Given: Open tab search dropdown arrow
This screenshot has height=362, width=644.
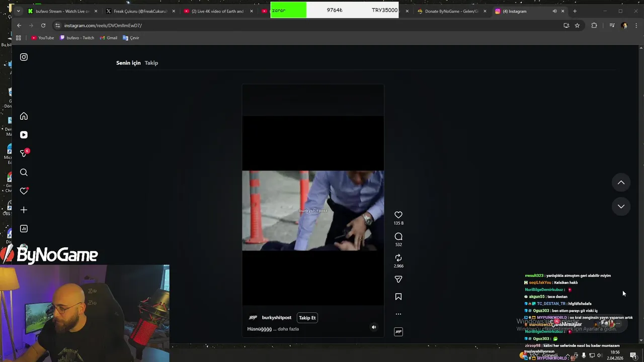Looking at the screenshot, I should tap(19, 11).
